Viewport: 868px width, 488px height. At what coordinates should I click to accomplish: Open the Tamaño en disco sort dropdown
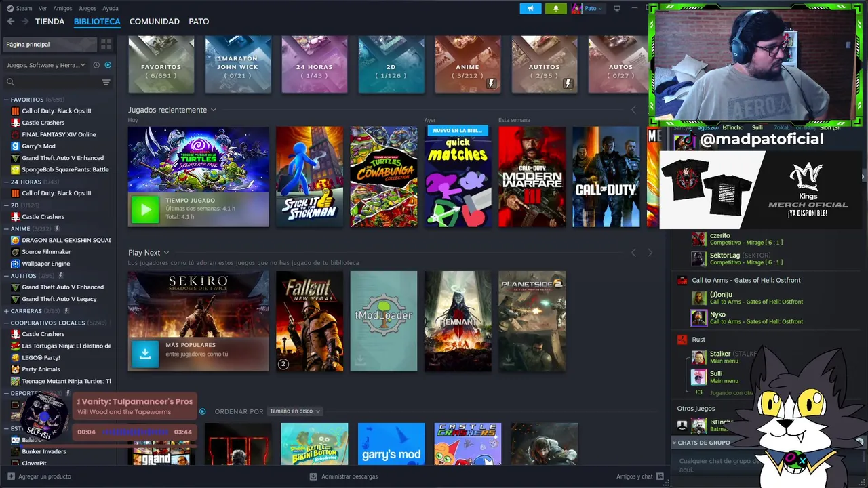(x=295, y=411)
